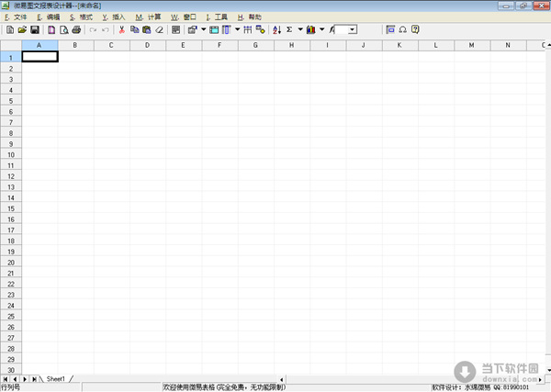
Task: Select row 10 header
Action: (x=10, y=155)
